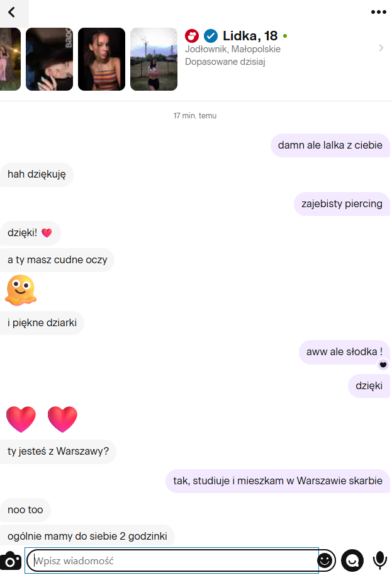
Task: Select the message "aww ale słodka !"
Action: 344,352
